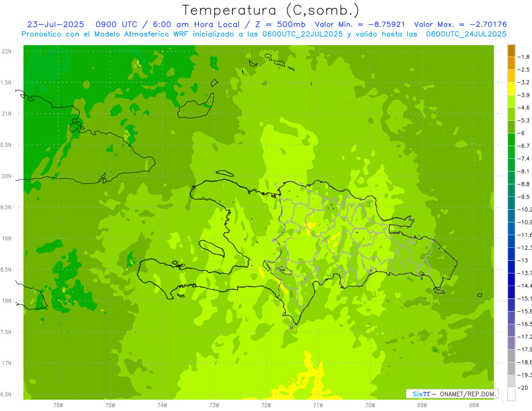Click the -2.5 colorbar label
Image resolution: width=532 pixels, height=411 pixels.
(x=523, y=70)
